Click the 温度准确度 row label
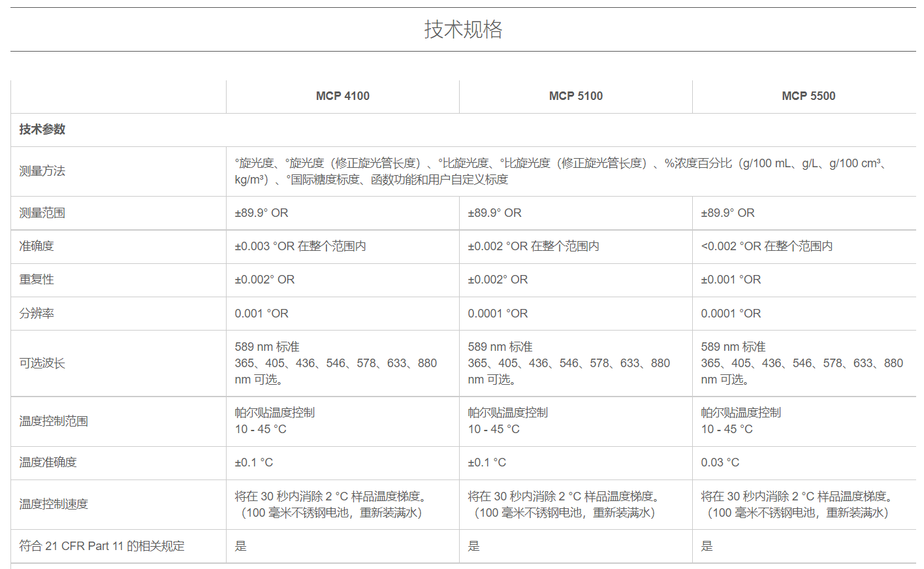The image size is (924, 569). point(48,463)
